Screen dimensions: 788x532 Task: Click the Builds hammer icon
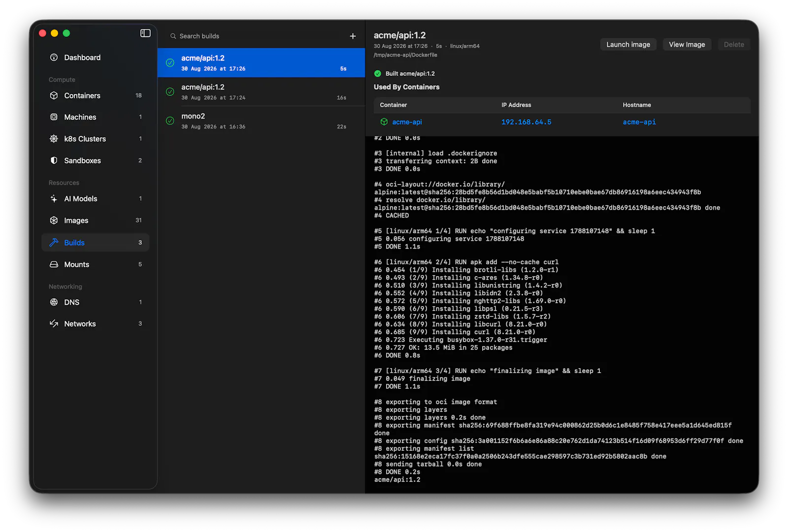54,243
